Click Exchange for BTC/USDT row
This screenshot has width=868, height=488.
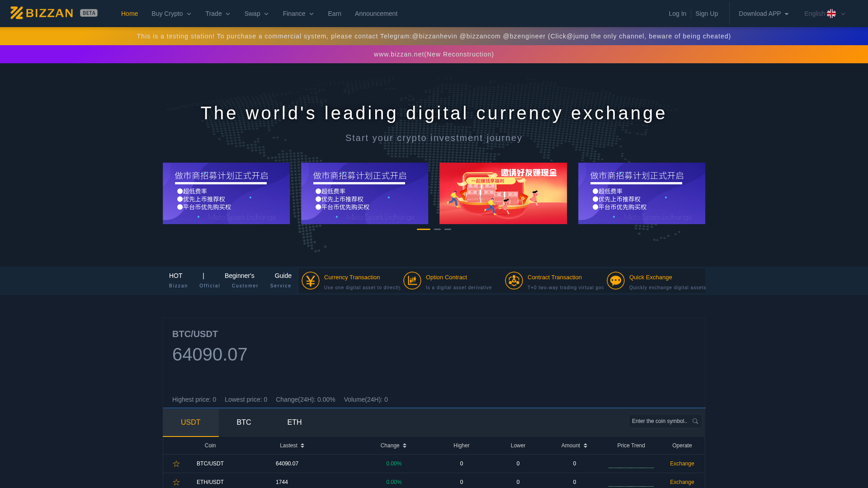click(x=682, y=464)
